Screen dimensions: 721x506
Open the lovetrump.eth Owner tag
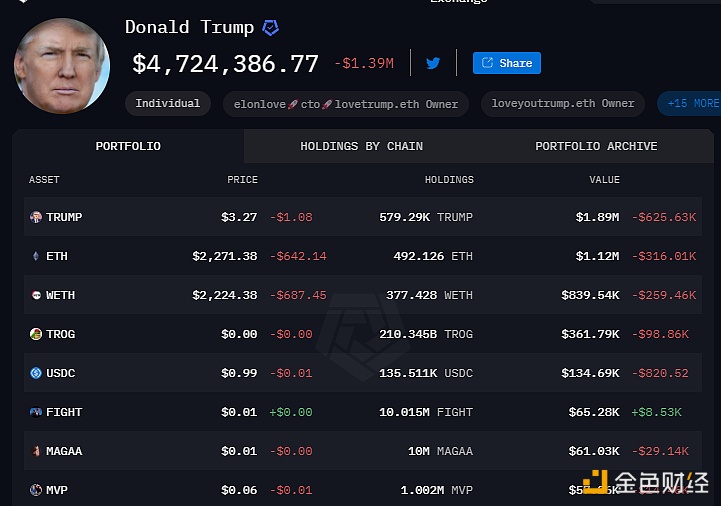click(346, 103)
